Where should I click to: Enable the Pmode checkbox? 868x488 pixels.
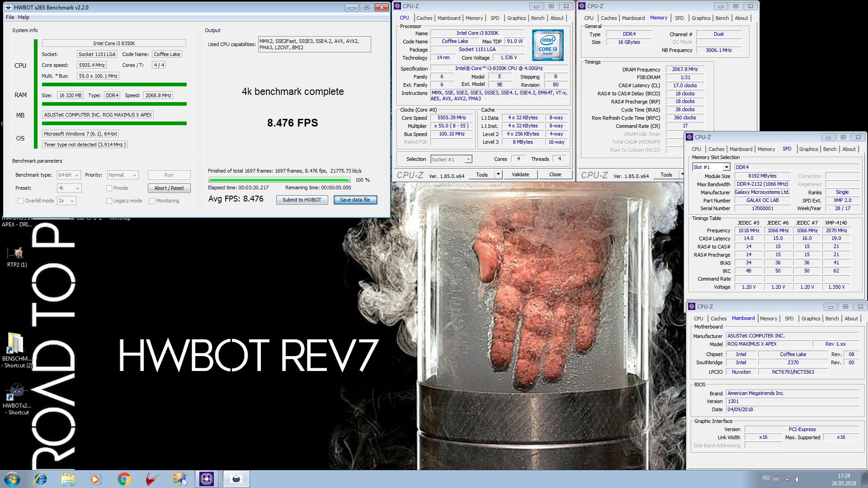[x=109, y=188]
